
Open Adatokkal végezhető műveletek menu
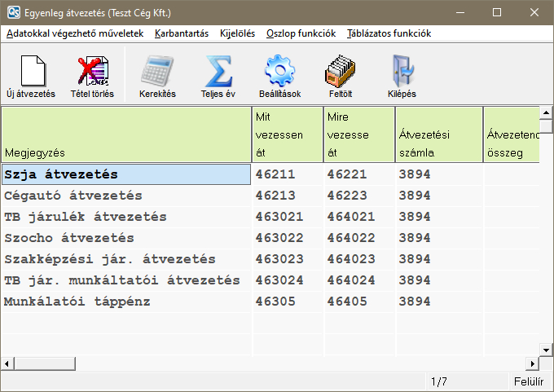pyautogui.click(x=75, y=33)
